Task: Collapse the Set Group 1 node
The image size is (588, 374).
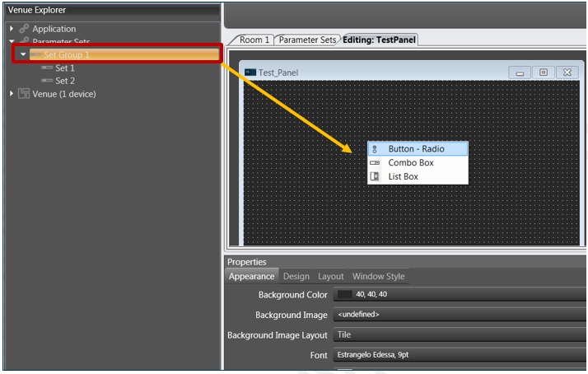Action: (23, 54)
